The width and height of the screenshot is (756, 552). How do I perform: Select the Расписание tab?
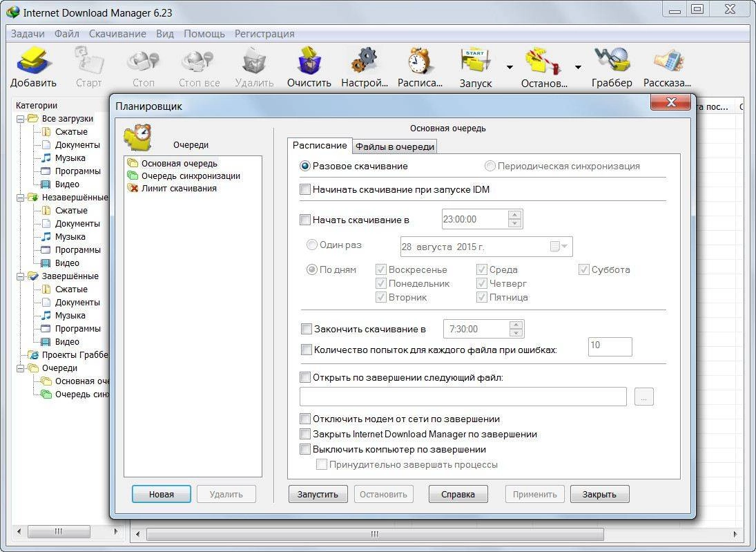tap(320, 146)
